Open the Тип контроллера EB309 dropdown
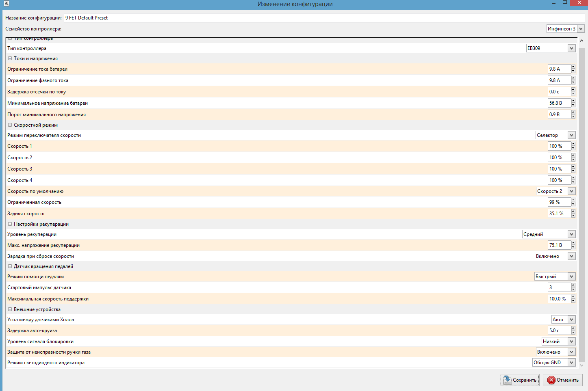Image resolution: width=588 pixels, height=391 pixels. [x=571, y=48]
